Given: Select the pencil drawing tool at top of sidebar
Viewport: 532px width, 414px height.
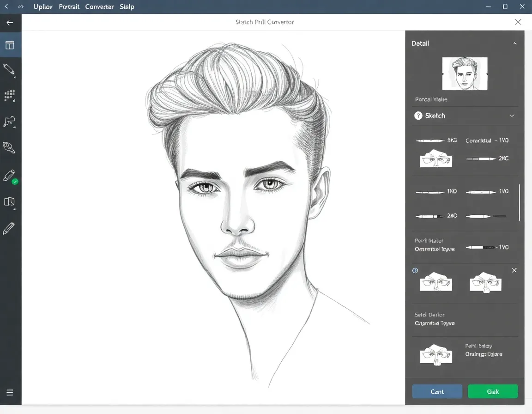Looking at the screenshot, I should (x=9, y=70).
